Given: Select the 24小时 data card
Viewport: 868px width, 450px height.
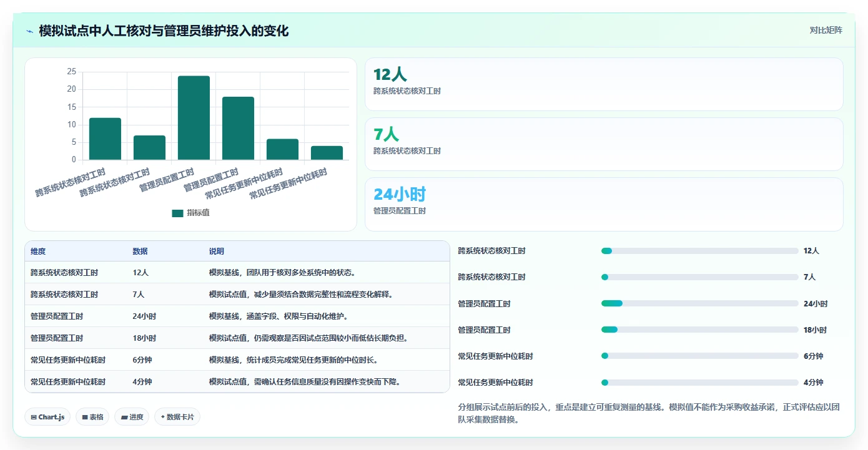Looking at the screenshot, I should click(x=604, y=204).
